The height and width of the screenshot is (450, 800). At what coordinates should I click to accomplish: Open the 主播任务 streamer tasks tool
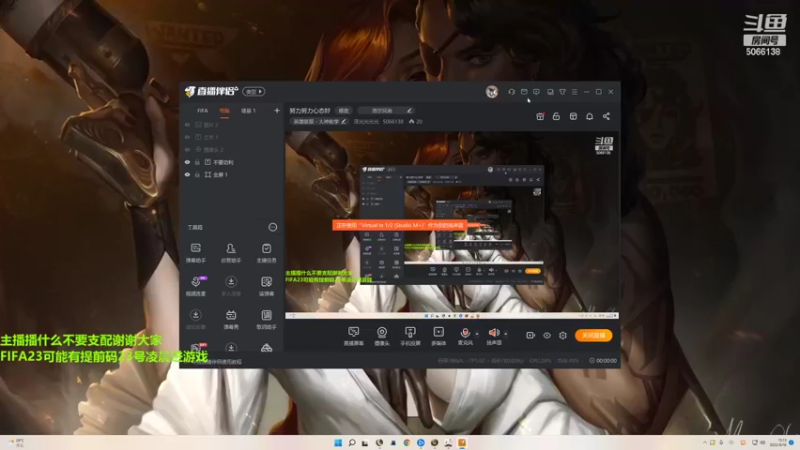266,253
